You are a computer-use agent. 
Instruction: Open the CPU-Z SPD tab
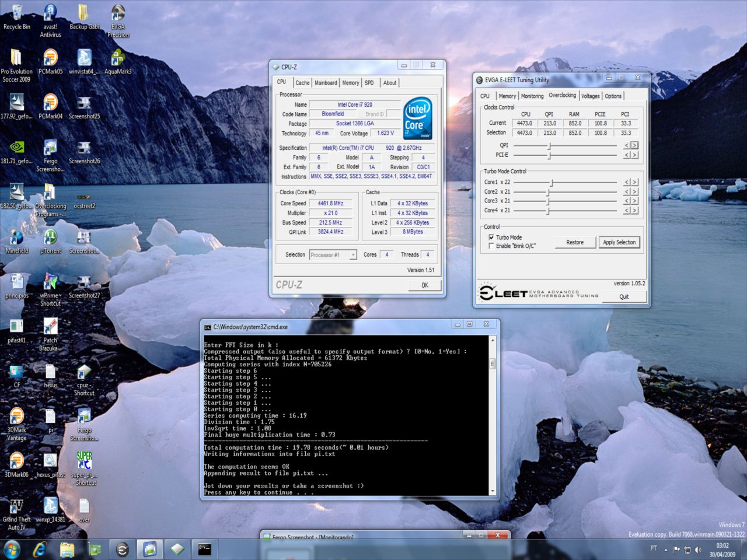coord(369,83)
